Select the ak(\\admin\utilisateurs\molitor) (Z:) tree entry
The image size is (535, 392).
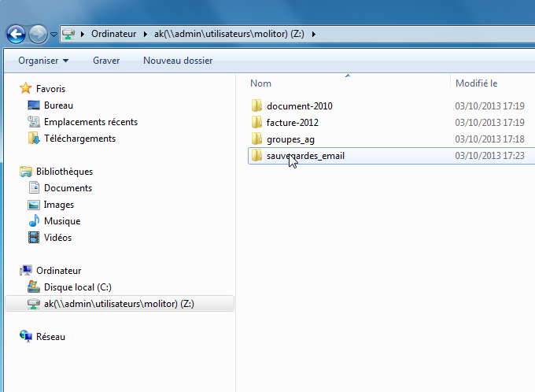click(x=119, y=304)
